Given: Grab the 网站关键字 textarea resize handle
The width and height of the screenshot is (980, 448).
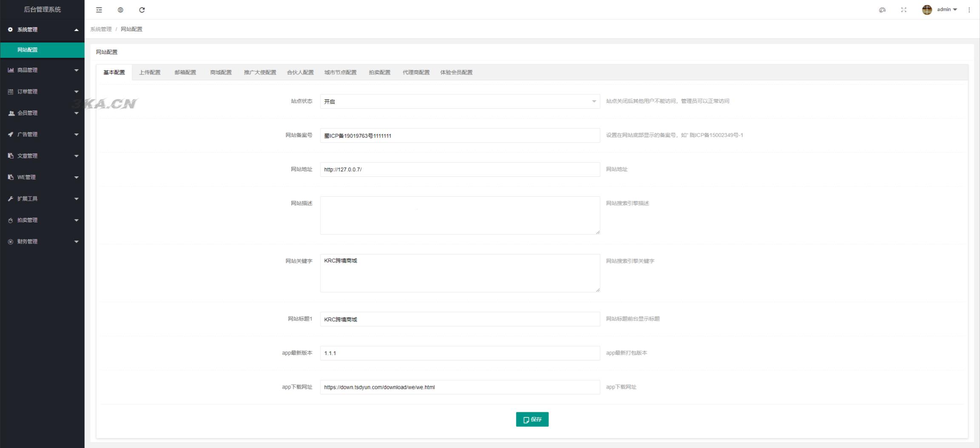Looking at the screenshot, I should 597,290.
